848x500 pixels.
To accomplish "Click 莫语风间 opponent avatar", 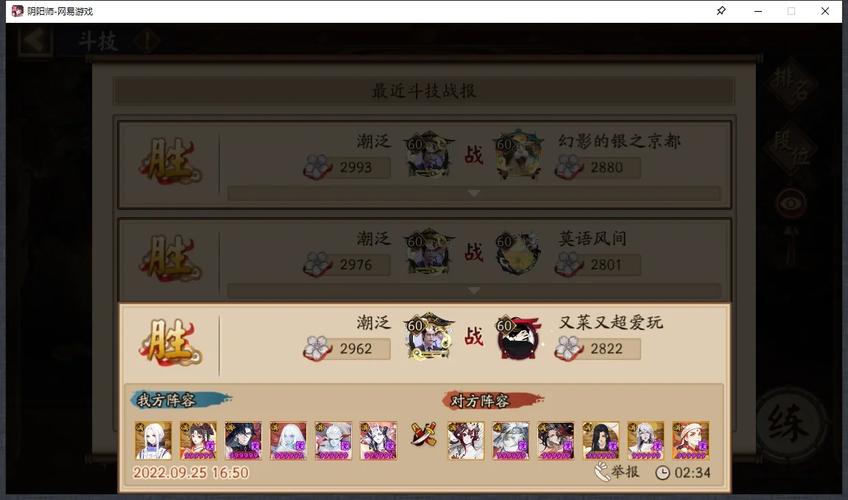I will tap(518, 252).
